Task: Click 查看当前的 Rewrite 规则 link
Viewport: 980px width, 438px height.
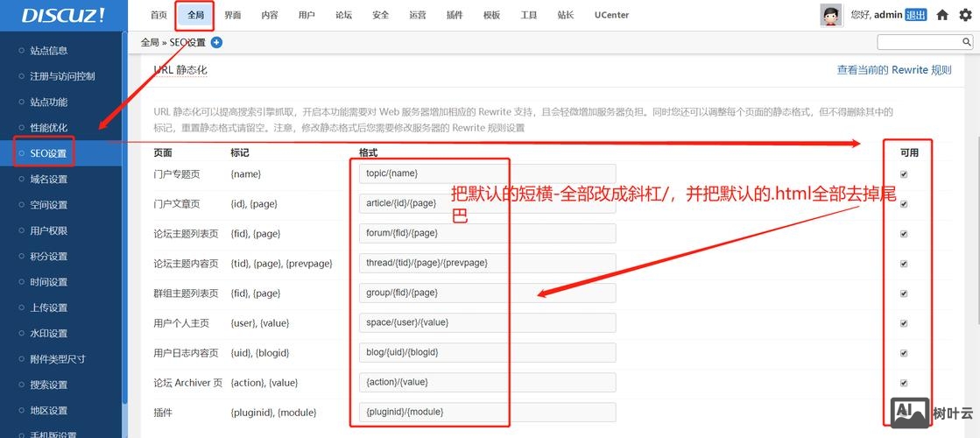Action: (893, 70)
